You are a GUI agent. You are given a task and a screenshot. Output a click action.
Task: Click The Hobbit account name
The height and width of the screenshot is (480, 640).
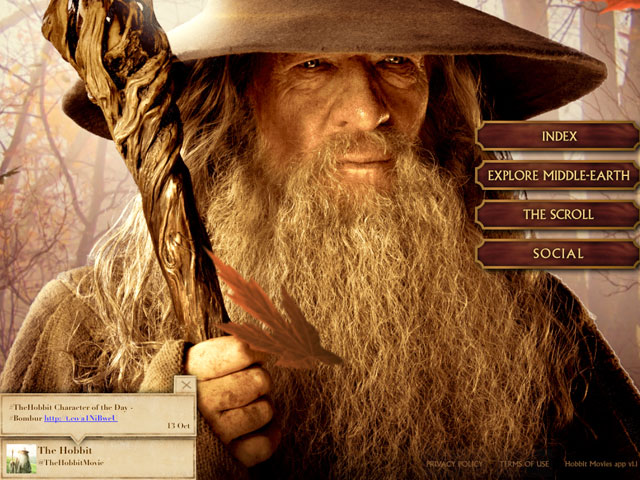coord(65,451)
